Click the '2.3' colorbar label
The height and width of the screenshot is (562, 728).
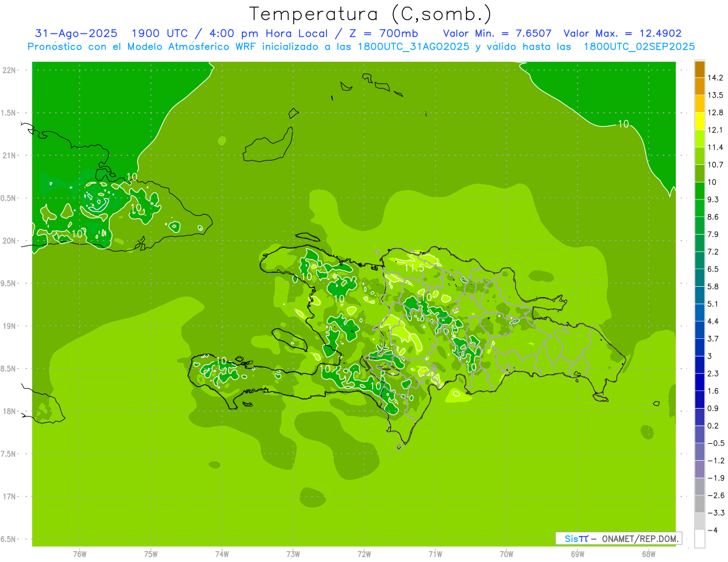point(713,373)
